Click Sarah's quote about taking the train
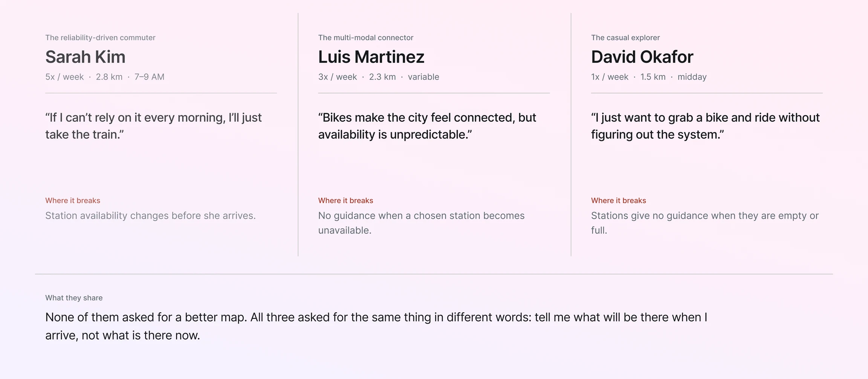Viewport: 868px width, 379px height. click(153, 126)
